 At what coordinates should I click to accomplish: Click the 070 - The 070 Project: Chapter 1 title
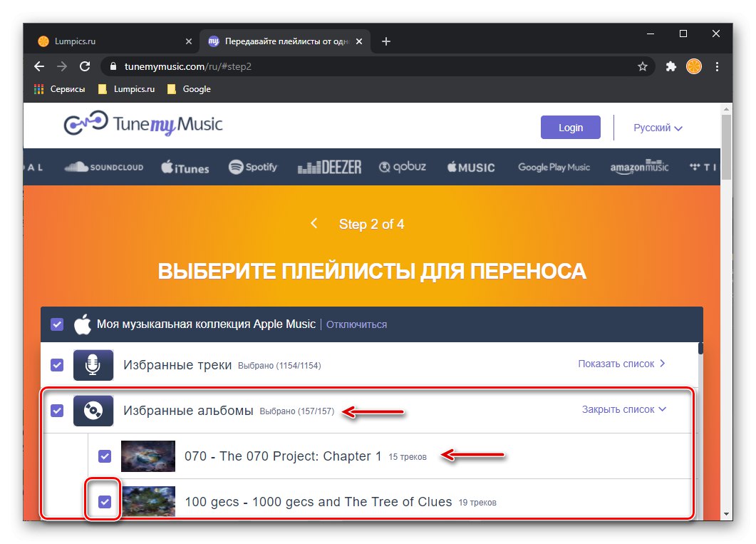(283, 456)
